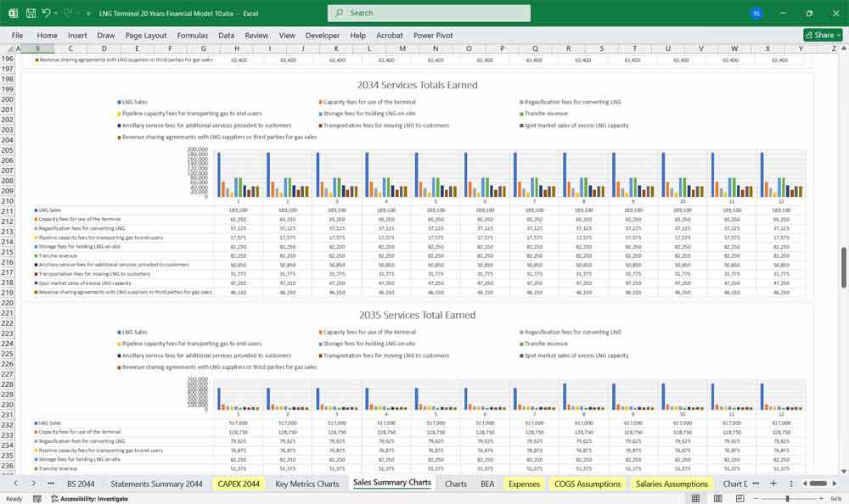Open the Expenses sheet tab
The image size is (849, 504).
click(524, 484)
